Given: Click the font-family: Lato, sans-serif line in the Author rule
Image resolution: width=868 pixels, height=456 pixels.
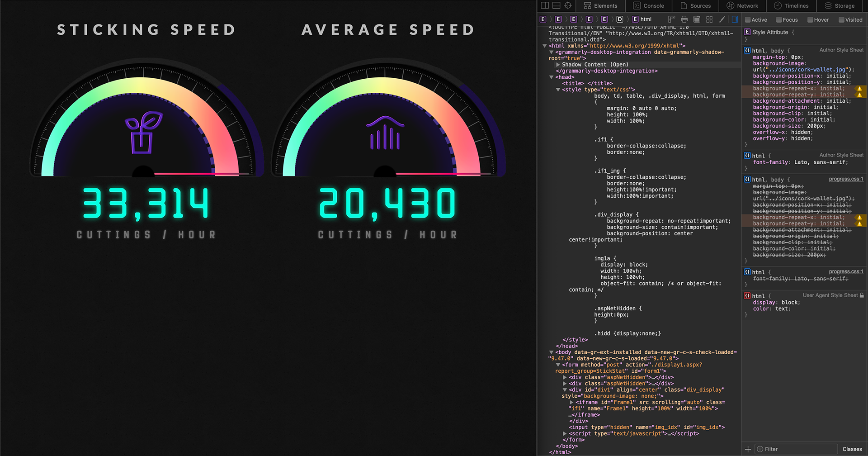Looking at the screenshot, I should click(801, 162).
